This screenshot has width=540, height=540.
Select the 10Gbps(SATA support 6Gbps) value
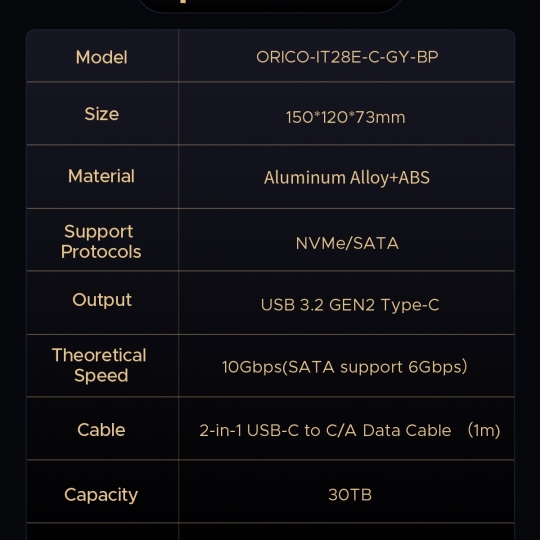(344, 367)
